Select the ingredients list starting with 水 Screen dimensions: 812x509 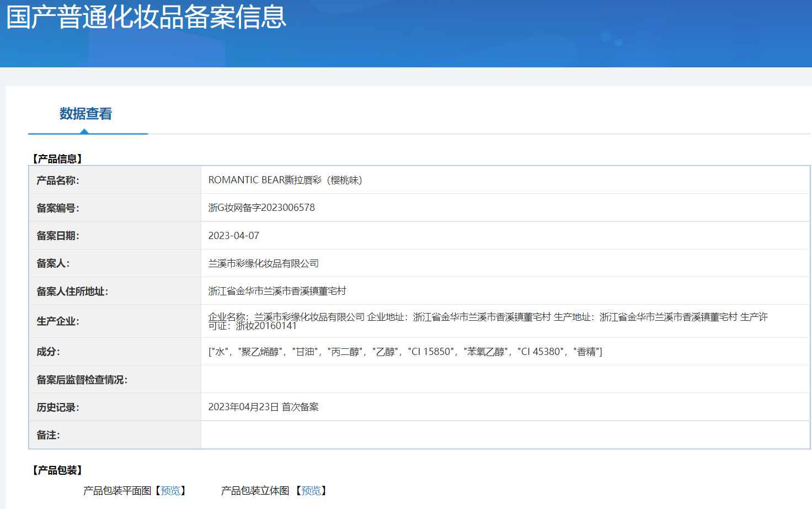point(405,352)
